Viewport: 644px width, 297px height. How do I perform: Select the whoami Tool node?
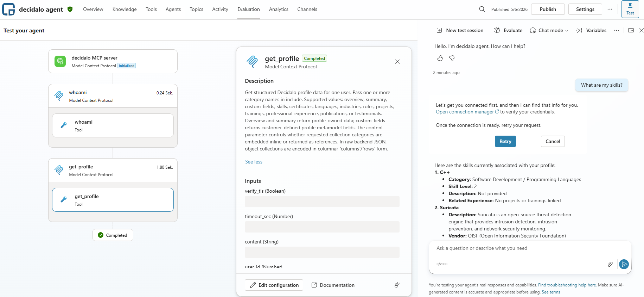tap(113, 125)
